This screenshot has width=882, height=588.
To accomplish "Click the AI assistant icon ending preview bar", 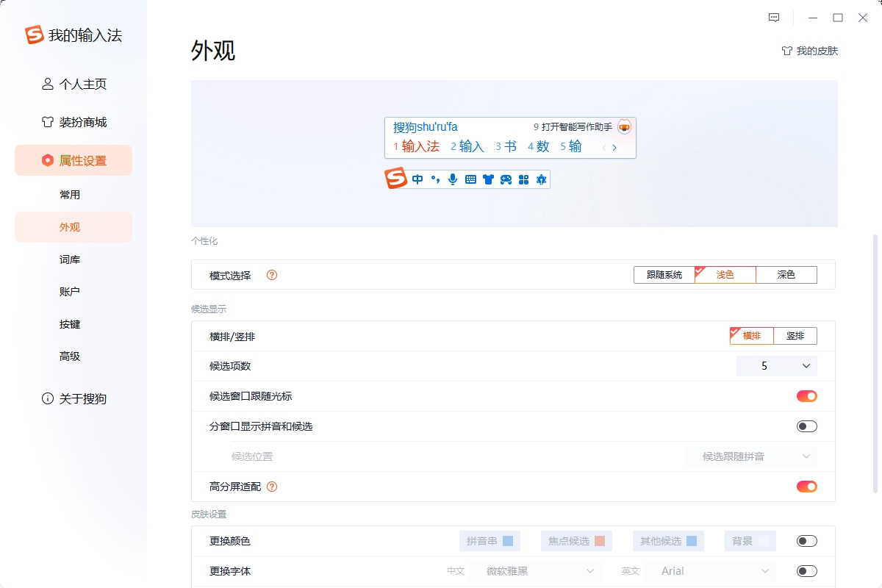I will 542,179.
